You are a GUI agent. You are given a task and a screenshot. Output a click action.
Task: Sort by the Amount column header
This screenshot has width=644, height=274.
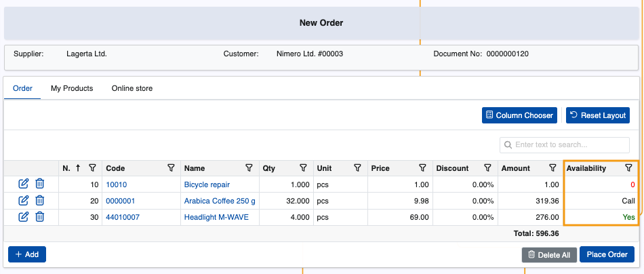pos(516,168)
